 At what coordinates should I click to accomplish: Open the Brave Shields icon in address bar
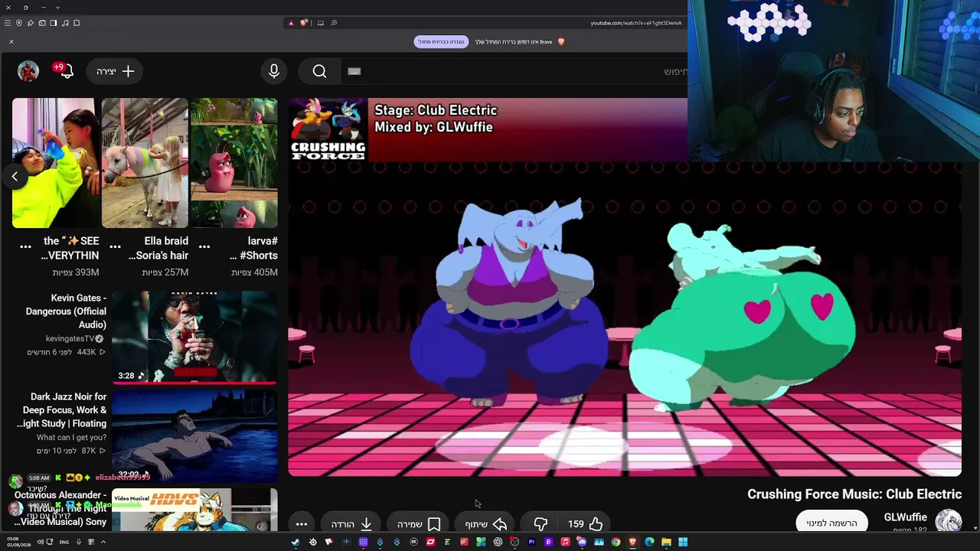pyautogui.click(x=304, y=23)
